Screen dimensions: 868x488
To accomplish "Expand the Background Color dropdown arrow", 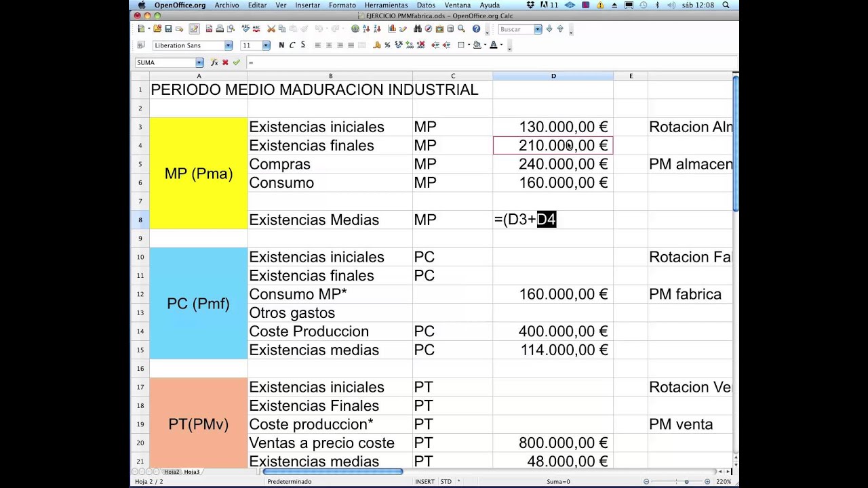I will pyautogui.click(x=485, y=45).
